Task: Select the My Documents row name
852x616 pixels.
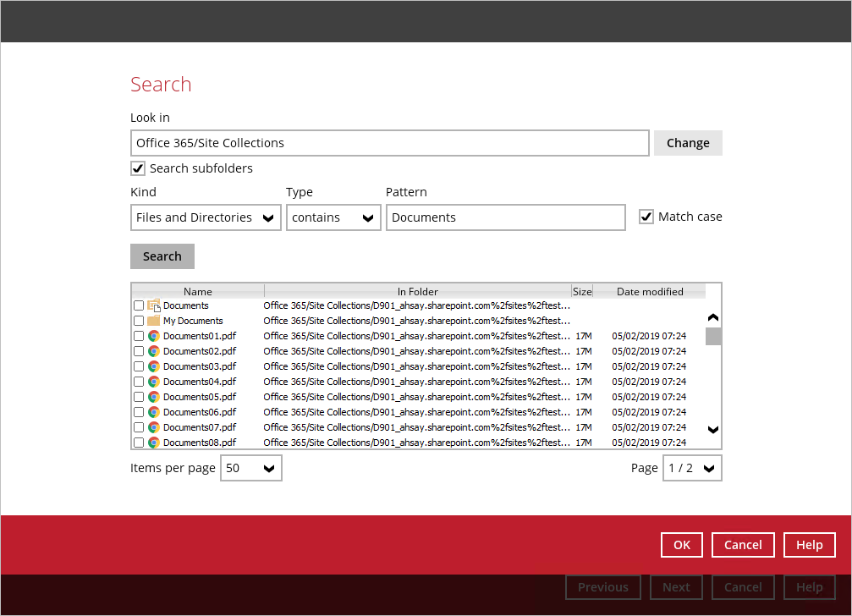Action: click(x=193, y=321)
